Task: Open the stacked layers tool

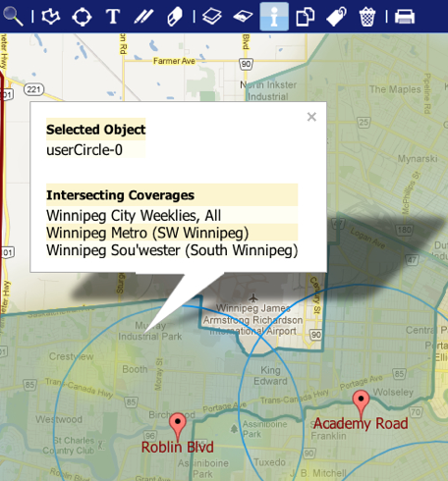Action: pos(211,17)
